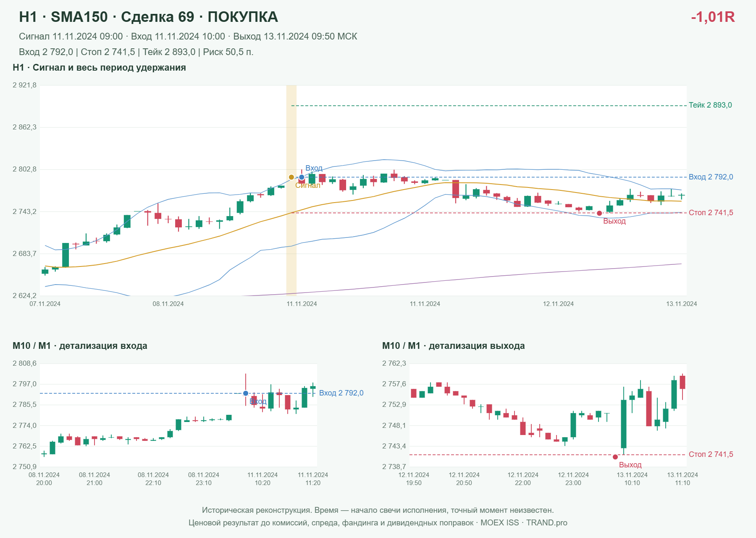The width and height of the screenshot is (756, 538).
Task: Click heading 'H1 · Сигнал и весь период удержания'
Action: point(99,68)
